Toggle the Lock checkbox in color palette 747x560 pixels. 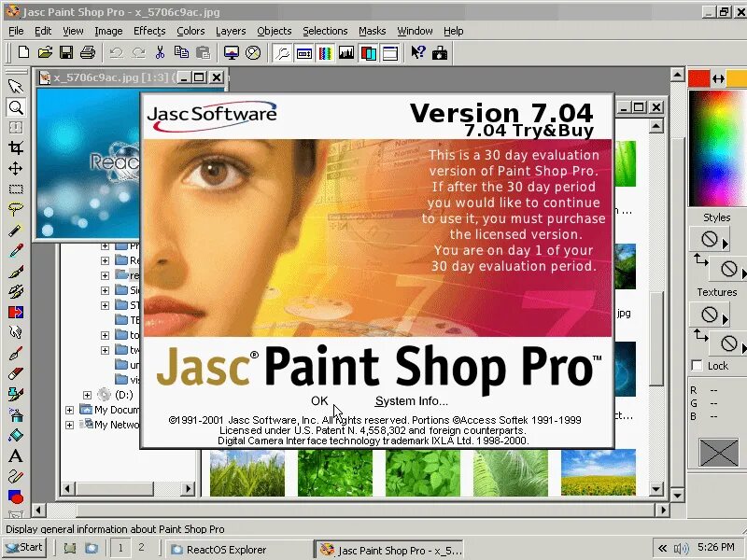click(x=698, y=366)
